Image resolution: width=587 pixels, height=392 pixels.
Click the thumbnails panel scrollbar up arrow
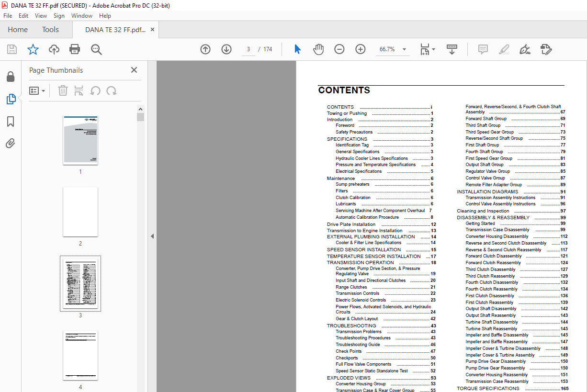[140, 109]
